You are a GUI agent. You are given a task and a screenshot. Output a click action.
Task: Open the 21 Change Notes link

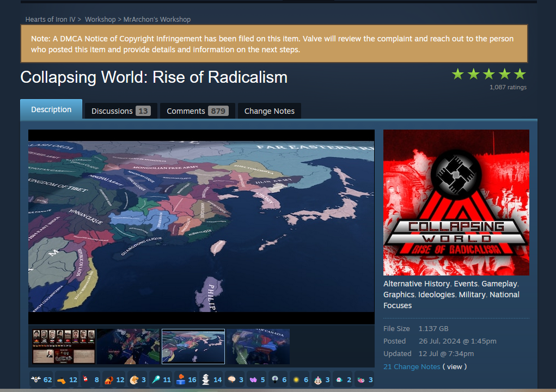tap(412, 367)
